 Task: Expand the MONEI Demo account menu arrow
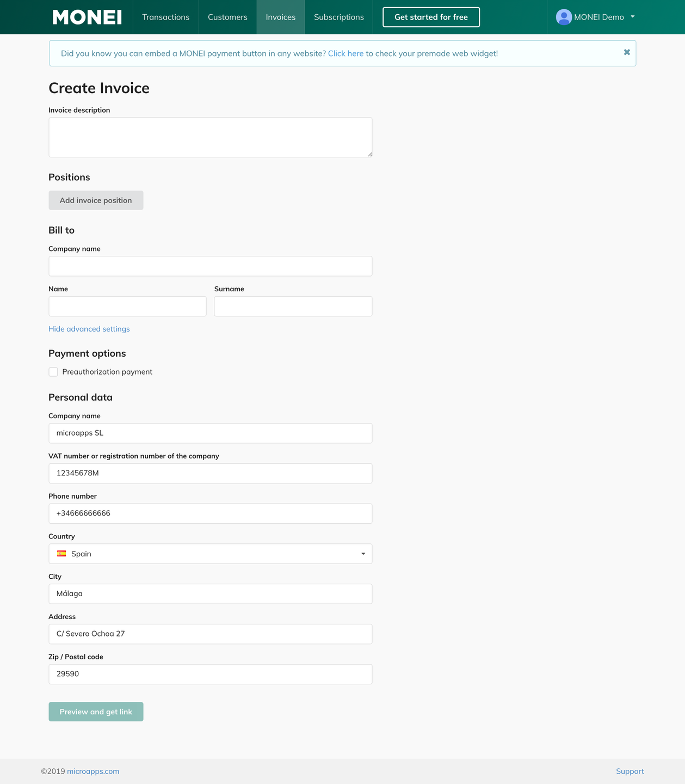click(633, 17)
